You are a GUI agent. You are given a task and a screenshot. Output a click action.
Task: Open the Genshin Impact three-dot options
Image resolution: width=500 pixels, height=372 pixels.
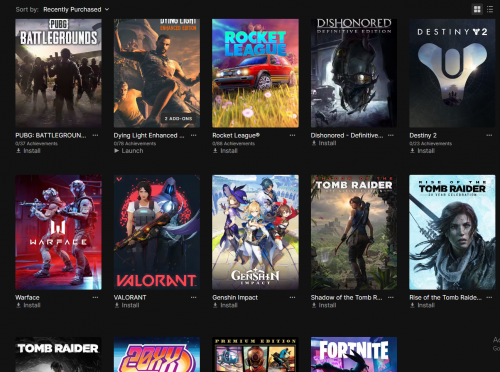(292, 297)
